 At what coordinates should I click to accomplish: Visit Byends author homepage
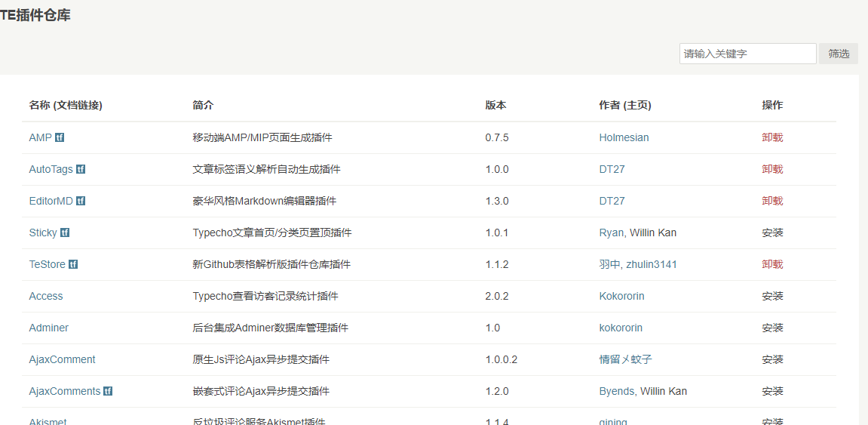(x=616, y=392)
